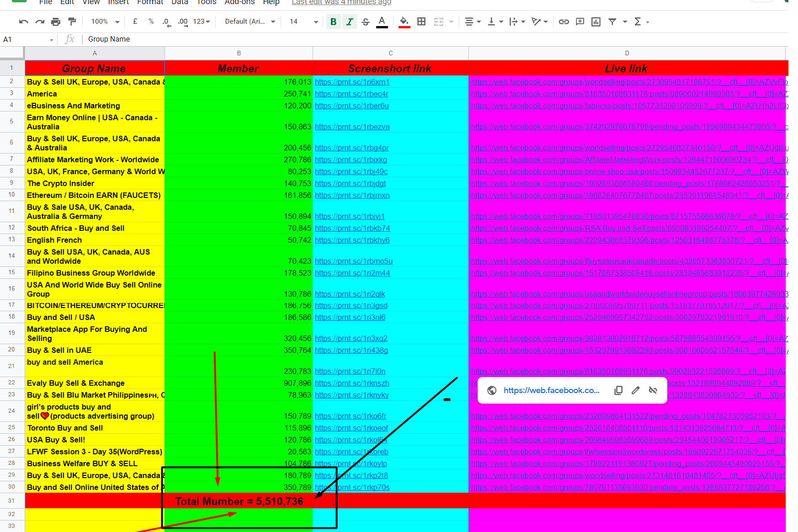This screenshot has height=532, width=798.
Task: Open link https://prnt.sc/1rbkb74
Action: tap(352, 228)
